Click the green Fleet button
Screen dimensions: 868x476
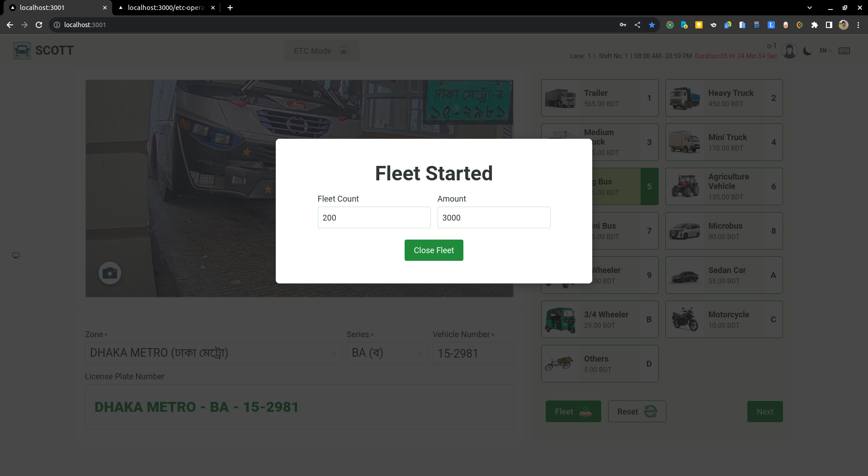[x=573, y=411]
